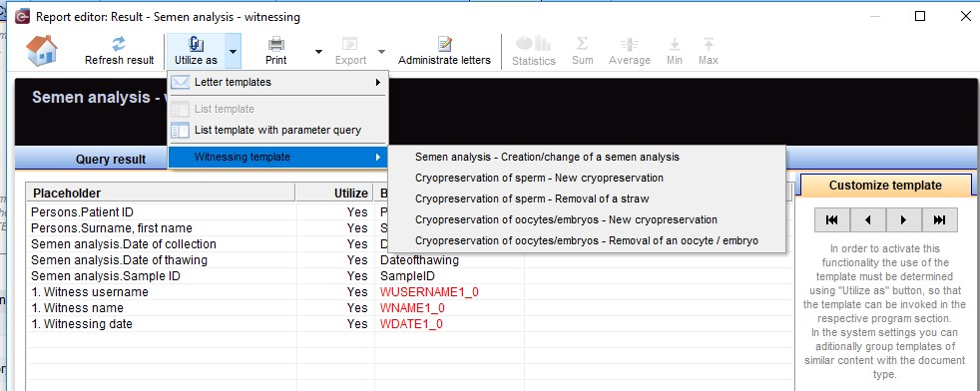This screenshot has width=980, height=391.
Task: Click the last record navigation button
Action: pyautogui.click(x=939, y=219)
